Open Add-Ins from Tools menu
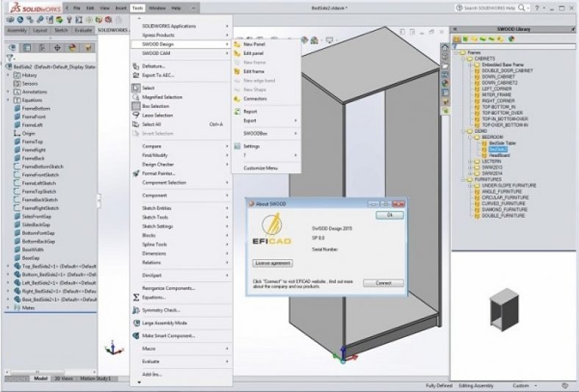 click(152, 374)
